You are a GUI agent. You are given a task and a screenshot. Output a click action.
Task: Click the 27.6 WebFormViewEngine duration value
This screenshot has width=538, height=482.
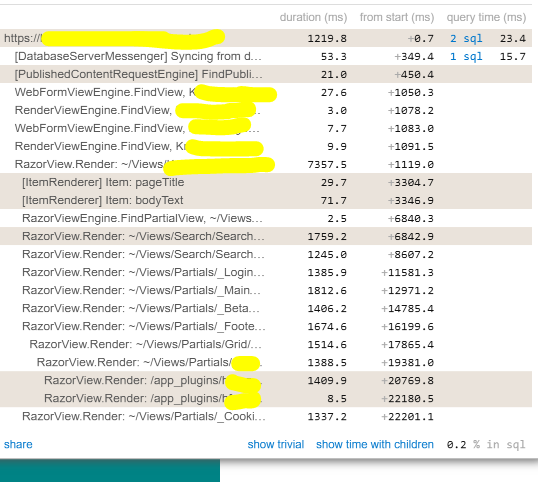click(334, 92)
